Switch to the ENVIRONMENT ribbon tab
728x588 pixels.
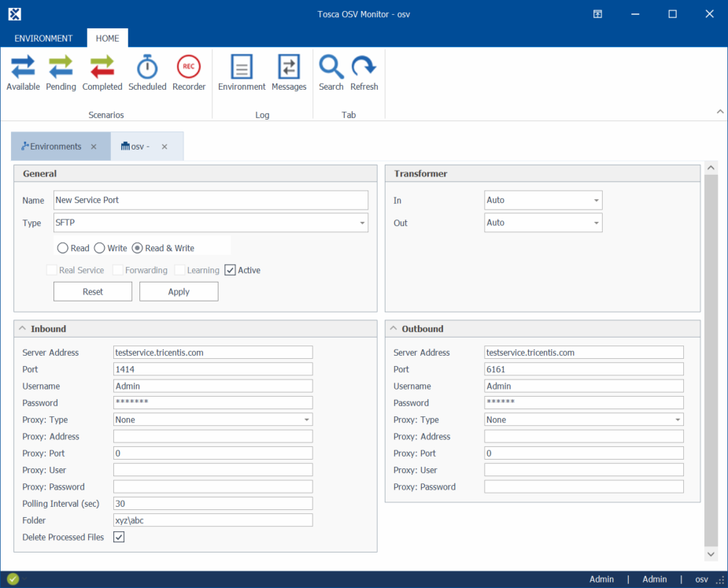43,38
